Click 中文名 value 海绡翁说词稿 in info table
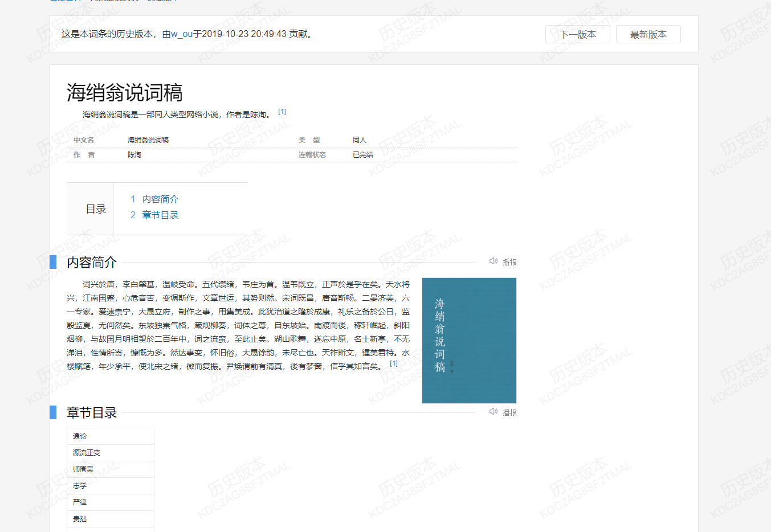Screen dimensions: 771x532 tap(148, 140)
